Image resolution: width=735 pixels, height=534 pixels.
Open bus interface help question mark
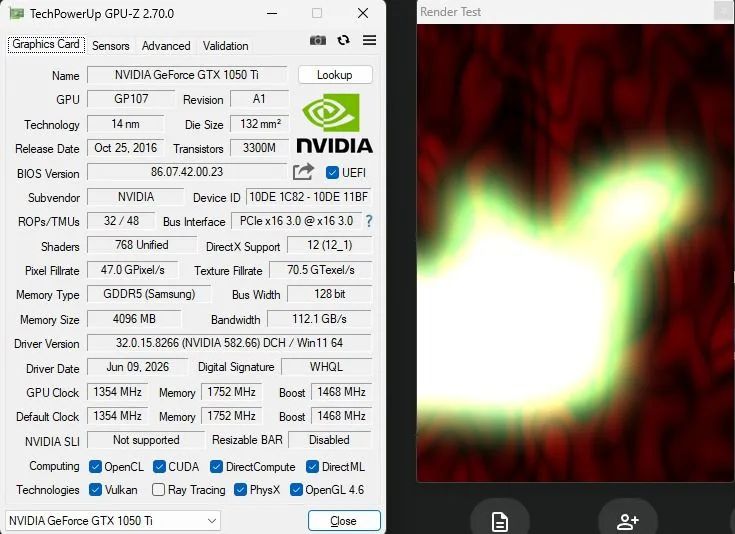click(369, 221)
